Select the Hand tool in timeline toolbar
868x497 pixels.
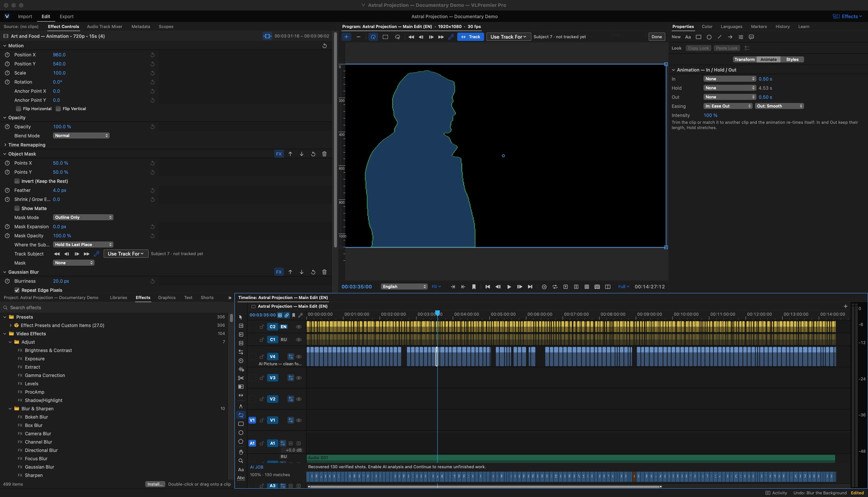pyautogui.click(x=241, y=452)
